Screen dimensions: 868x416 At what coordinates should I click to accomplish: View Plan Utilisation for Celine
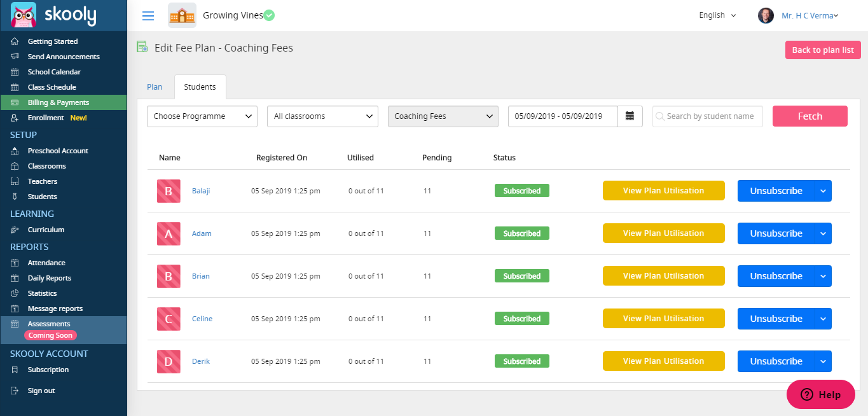coord(664,319)
